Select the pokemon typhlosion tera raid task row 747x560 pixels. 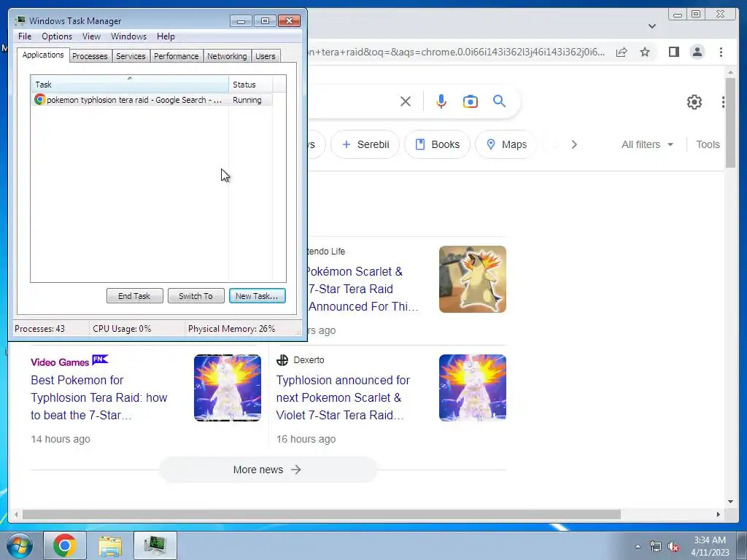(x=152, y=99)
